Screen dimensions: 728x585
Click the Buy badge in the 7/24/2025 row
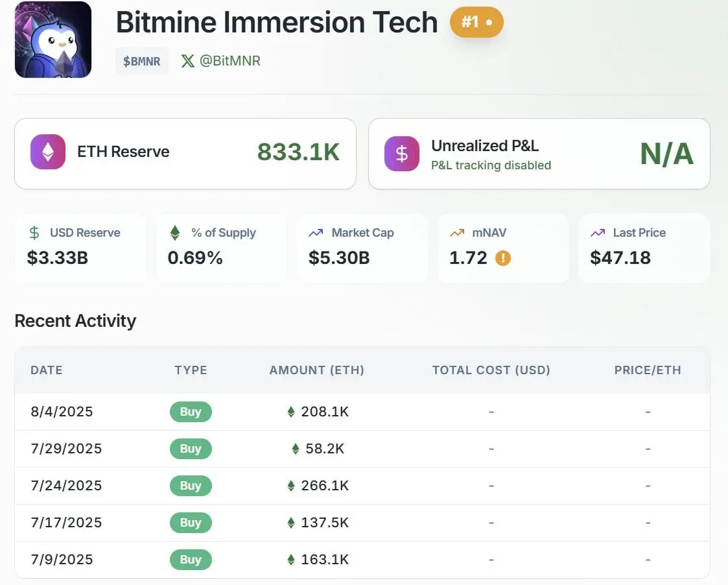coord(191,486)
